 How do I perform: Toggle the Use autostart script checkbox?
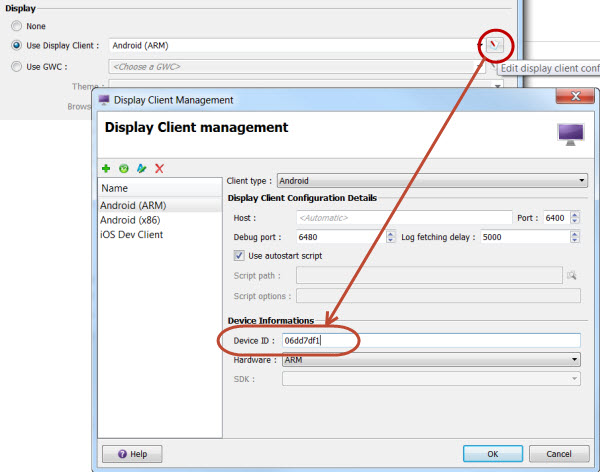(239, 256)
